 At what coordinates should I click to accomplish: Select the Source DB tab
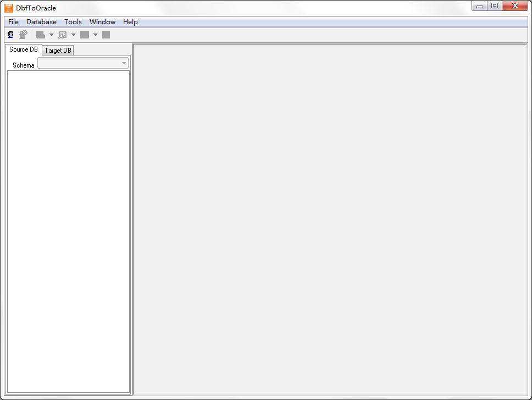pos(24,49)
